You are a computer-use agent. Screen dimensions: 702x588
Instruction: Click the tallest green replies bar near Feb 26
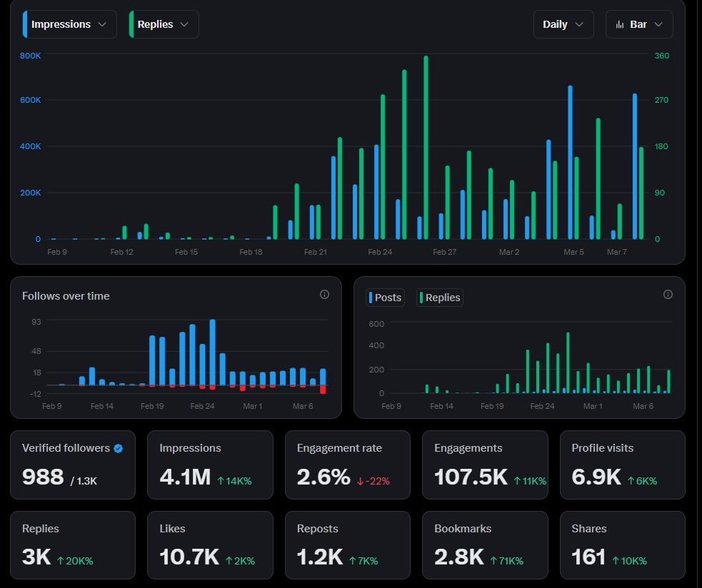point(426,148)
